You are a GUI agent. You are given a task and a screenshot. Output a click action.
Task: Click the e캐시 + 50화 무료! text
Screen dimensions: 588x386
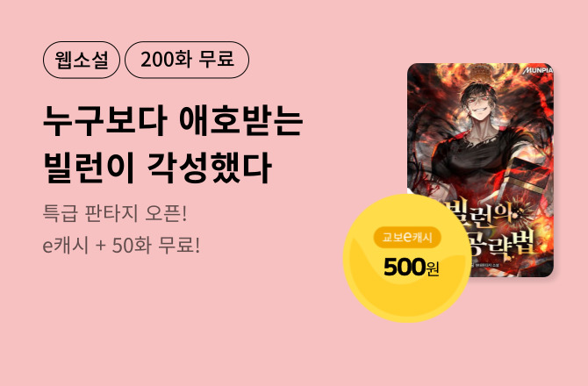tap(121, 246)
